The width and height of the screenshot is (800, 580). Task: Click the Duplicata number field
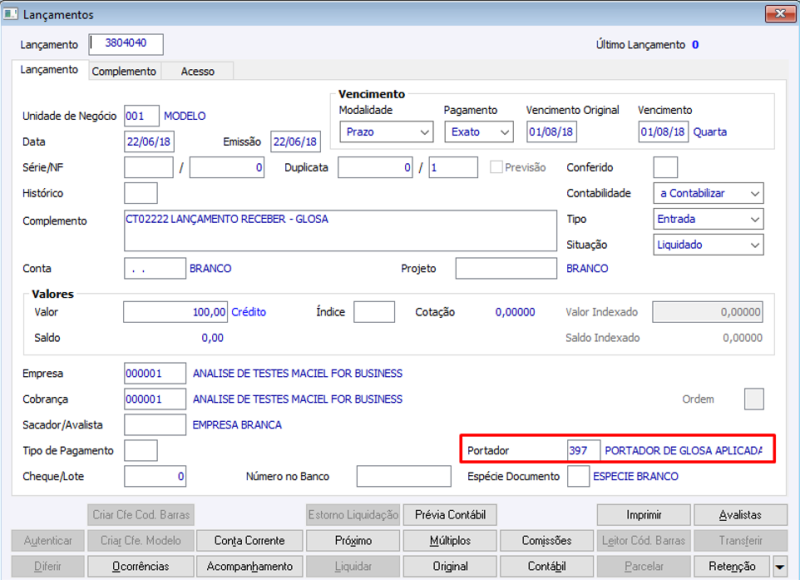pos(375,167)
